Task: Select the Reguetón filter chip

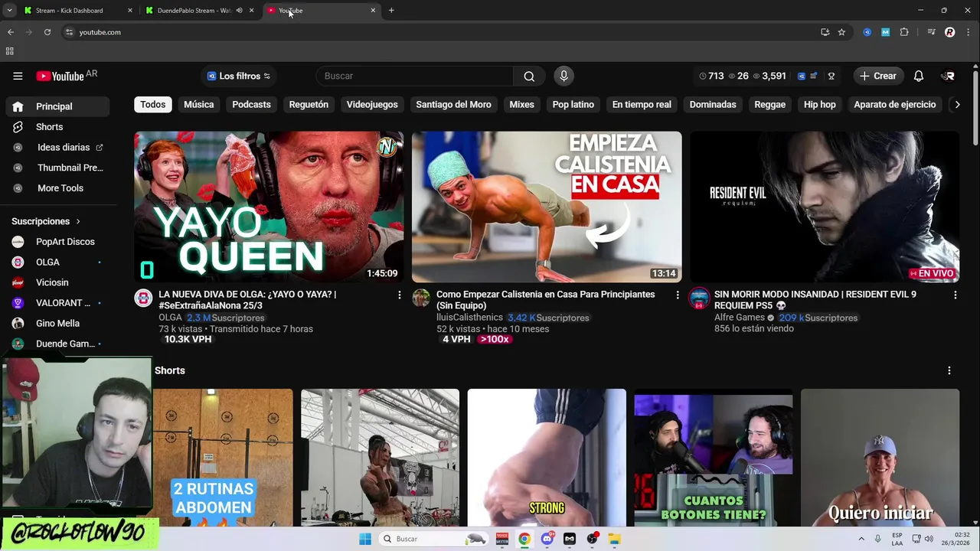Action: (309, 105)
